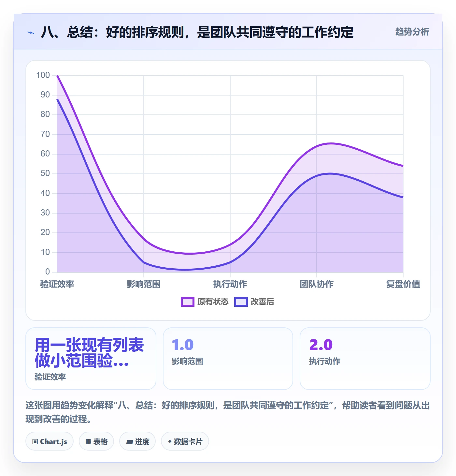Click the 70 tick on the y-axis
This screenshot has height=476, width=456.
pos(45,134)
